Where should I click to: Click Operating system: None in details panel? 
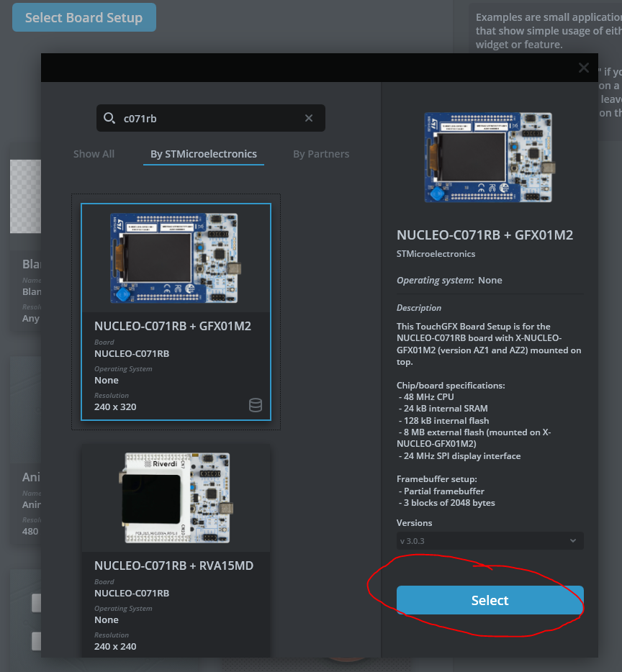click(449, 281)
